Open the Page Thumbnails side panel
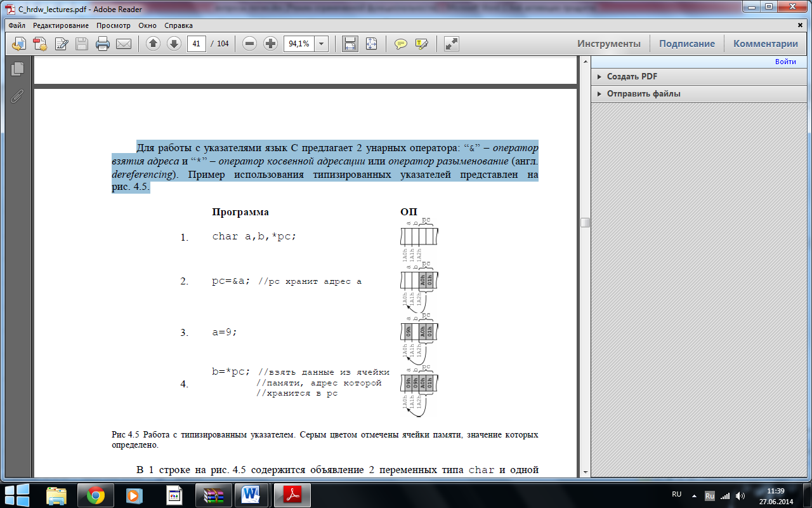 coord(17,69)
